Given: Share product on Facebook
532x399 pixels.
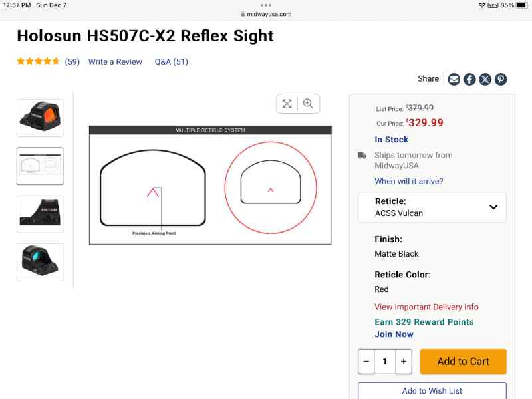Looking at the screenshot, I should click(469, 79).
